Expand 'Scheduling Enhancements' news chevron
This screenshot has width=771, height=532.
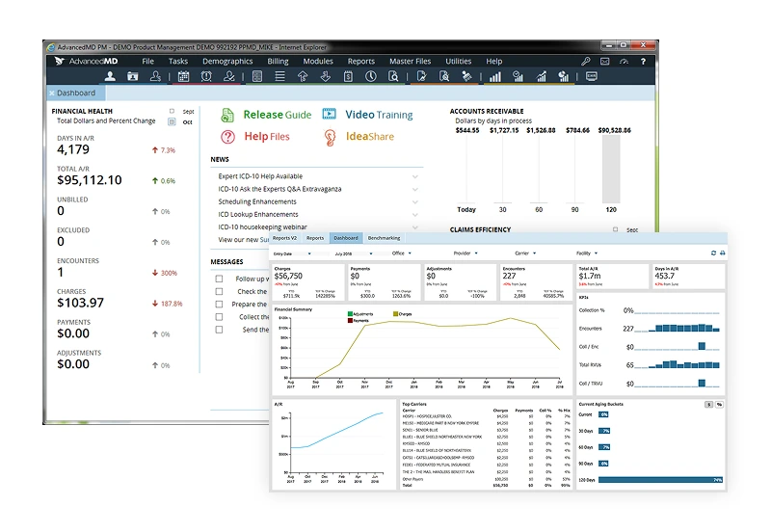415,202
